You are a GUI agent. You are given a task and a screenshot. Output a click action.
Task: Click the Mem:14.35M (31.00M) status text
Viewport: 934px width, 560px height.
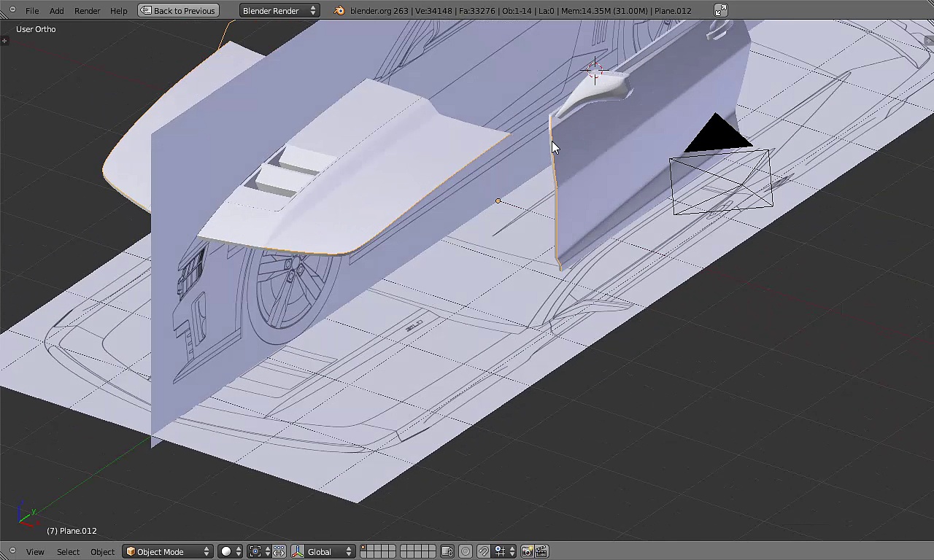click(605, 11)
